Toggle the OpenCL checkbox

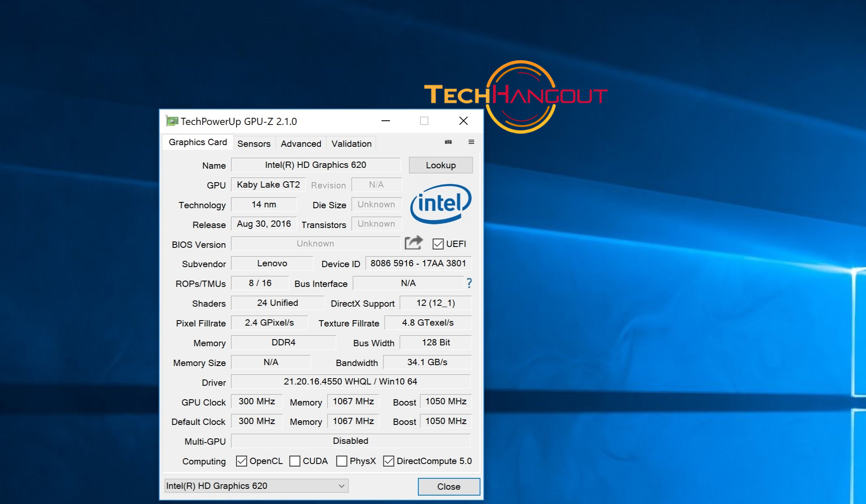[242, 461]
